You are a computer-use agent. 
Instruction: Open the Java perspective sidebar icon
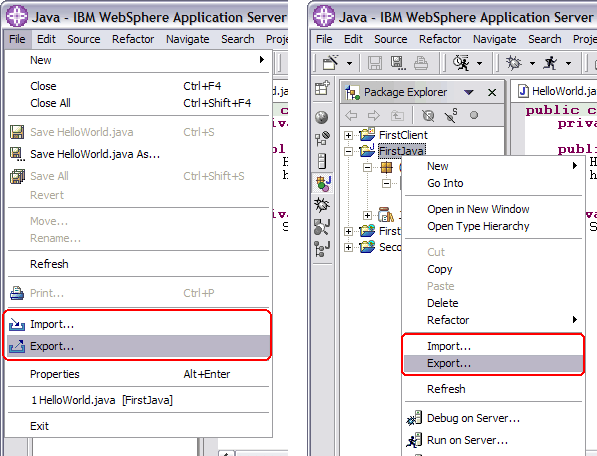(x=323, y=183)
